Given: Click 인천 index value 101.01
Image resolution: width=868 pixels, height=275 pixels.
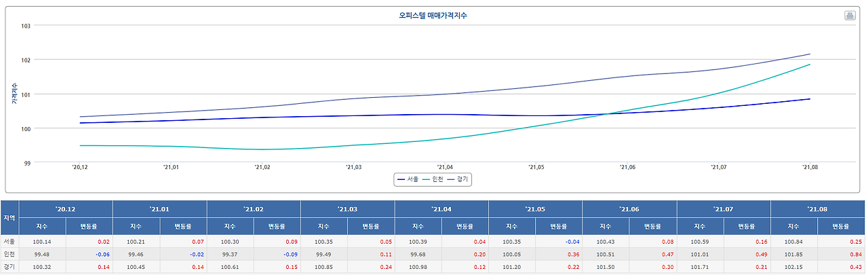Looking at the screenshot, I should pyautogui.click(x=700, y=253).
